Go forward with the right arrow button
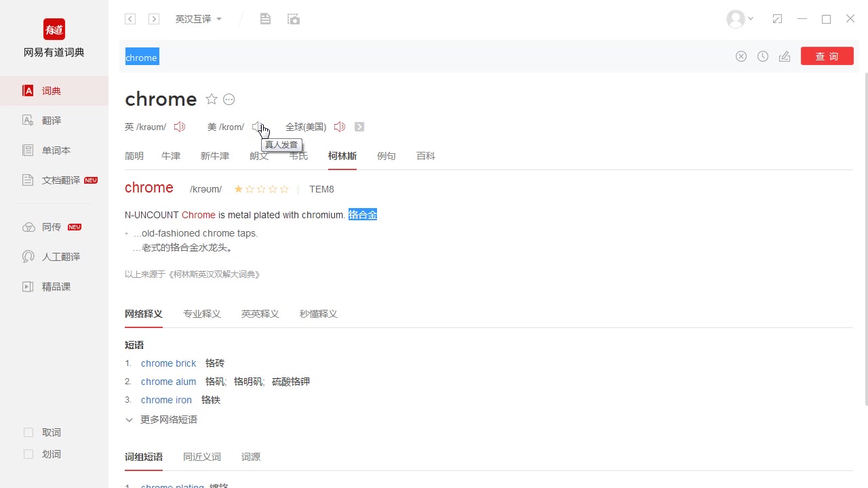The height and width of the screenshot is (488, 868). 154,19
